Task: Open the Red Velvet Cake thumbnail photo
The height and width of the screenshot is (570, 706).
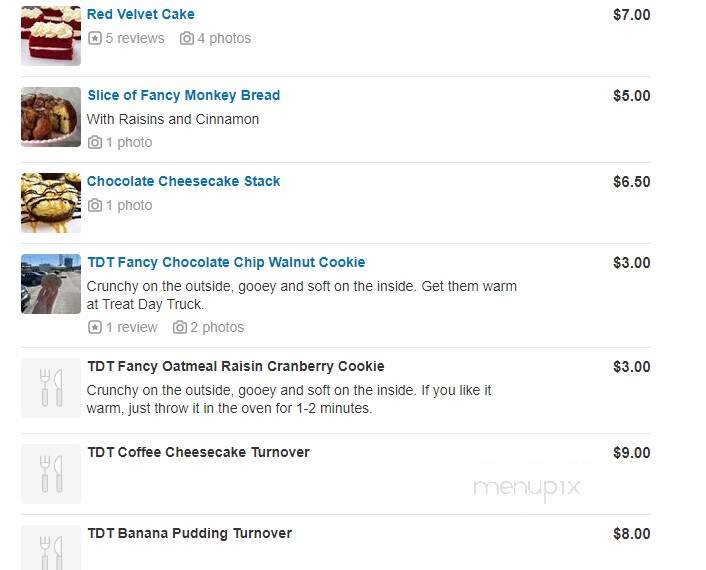Action: 51,35
